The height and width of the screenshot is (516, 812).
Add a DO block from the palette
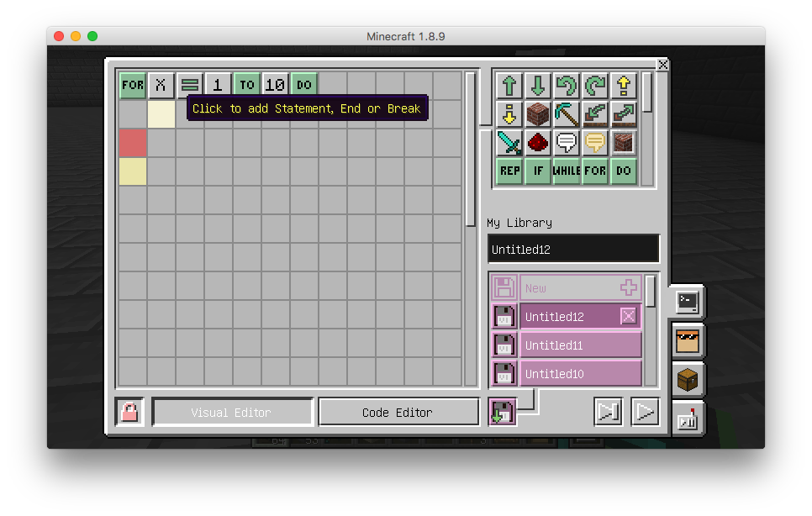coord(624,171)
